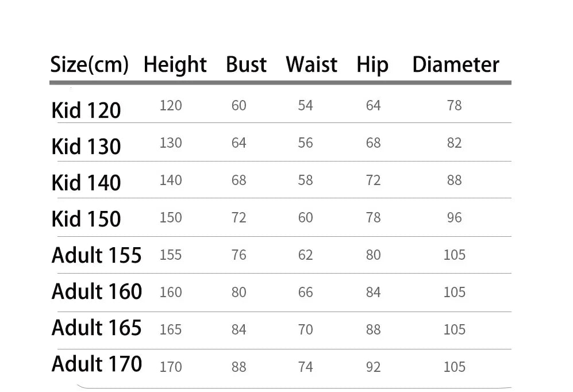Click the Kid 120 diameter value 78
The image size is (573, 392).
(x=454, y=105)
